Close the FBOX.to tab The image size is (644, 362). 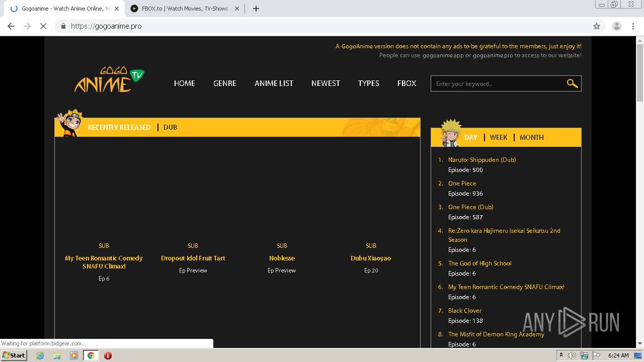pyautogui.click(x=237, y=9)
